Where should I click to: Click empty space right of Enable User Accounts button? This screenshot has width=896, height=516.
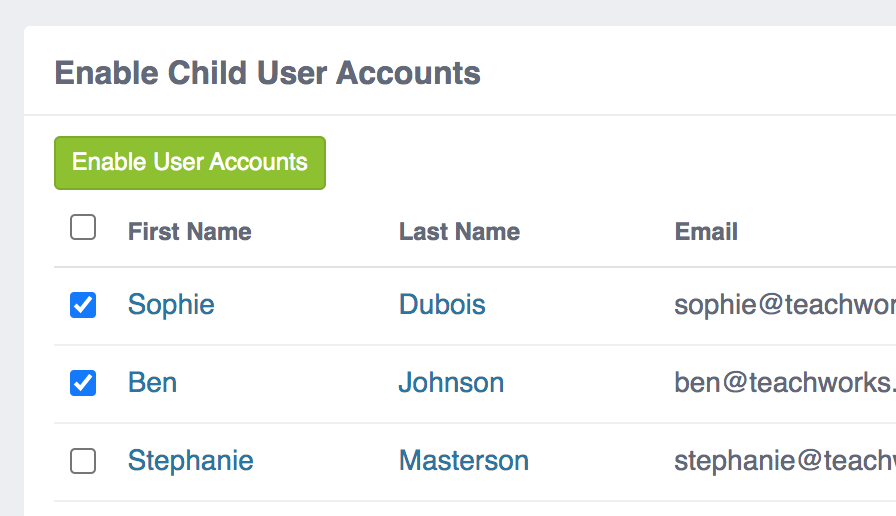(x=600, y=163)
